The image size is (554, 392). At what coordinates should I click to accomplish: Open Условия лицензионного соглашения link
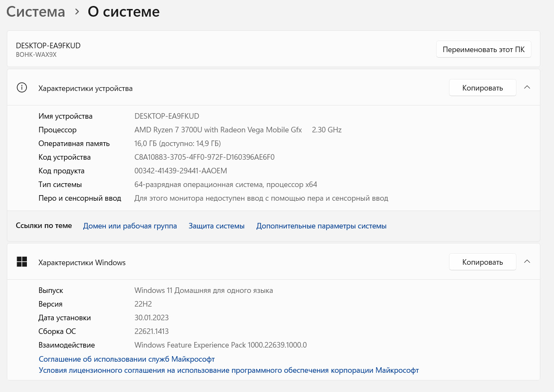point(229,370)
